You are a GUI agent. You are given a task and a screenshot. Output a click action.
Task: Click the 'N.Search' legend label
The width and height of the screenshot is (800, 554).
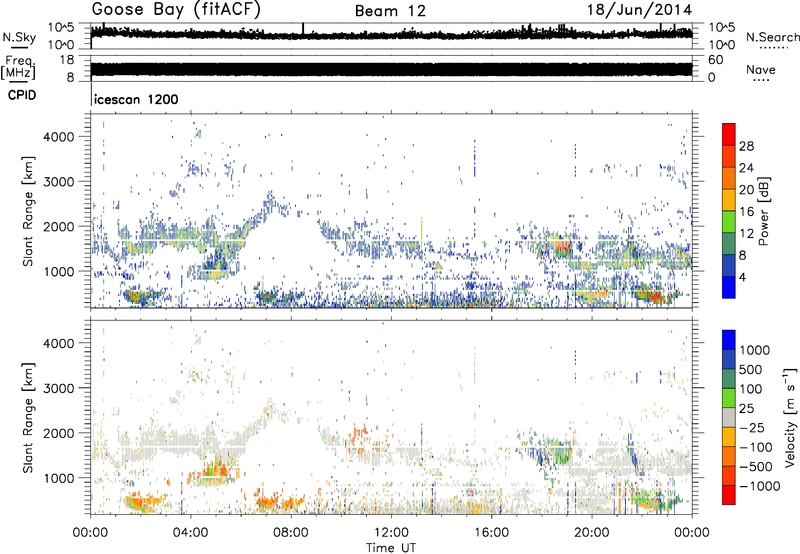point(773,37)
